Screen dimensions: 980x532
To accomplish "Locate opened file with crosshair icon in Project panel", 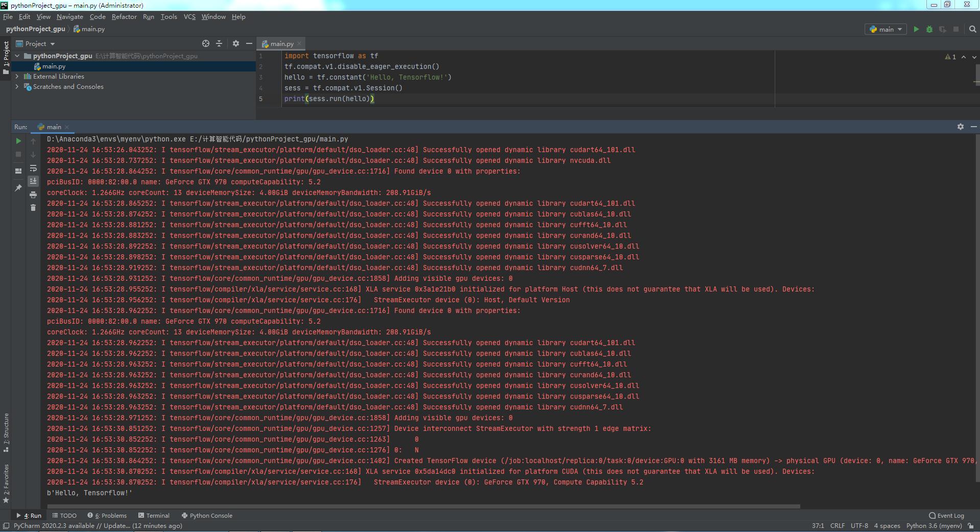I will (206, 43).
